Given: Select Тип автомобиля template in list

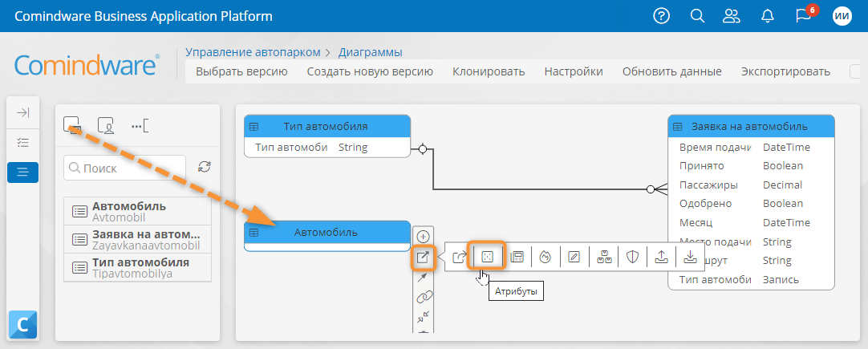Looking at the screenshot, I should 137,268.
